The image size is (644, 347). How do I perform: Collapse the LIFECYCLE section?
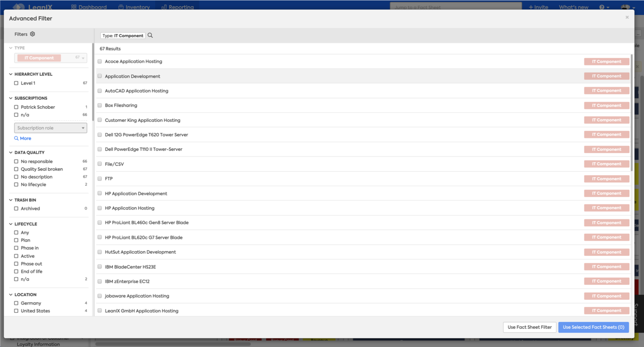[11, 224]
